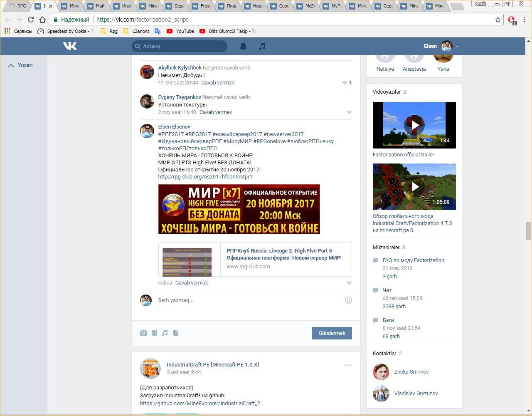The height and width of the screenshot is (416, 532).
Task: Open the github IndustrialCraft_2 link
Action: [x=200, y=404]
